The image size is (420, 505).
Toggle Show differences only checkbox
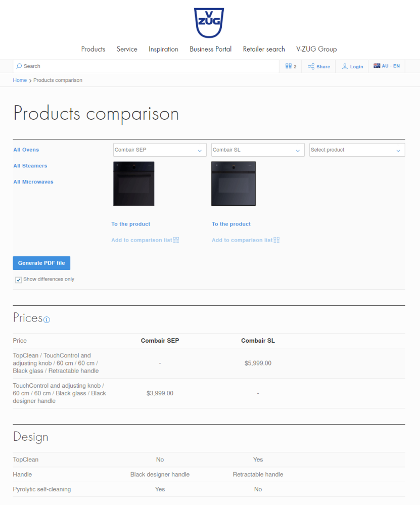tap(18, 280)
